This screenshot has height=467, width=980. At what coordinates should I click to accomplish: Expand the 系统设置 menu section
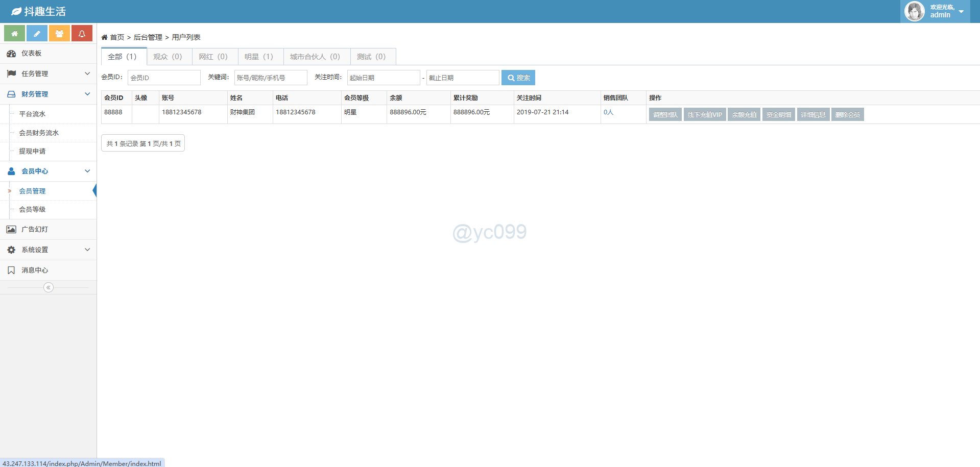(x=48, y=250)
